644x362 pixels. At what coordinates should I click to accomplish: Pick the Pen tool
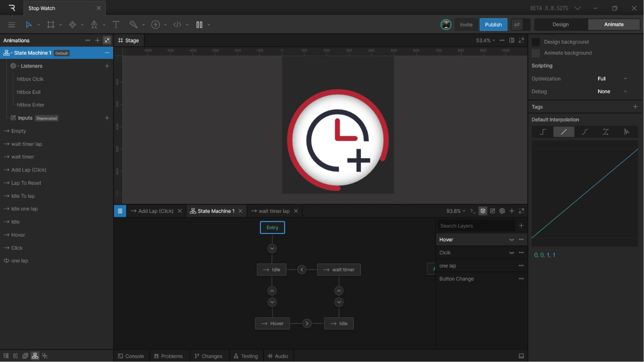[94, 25]
